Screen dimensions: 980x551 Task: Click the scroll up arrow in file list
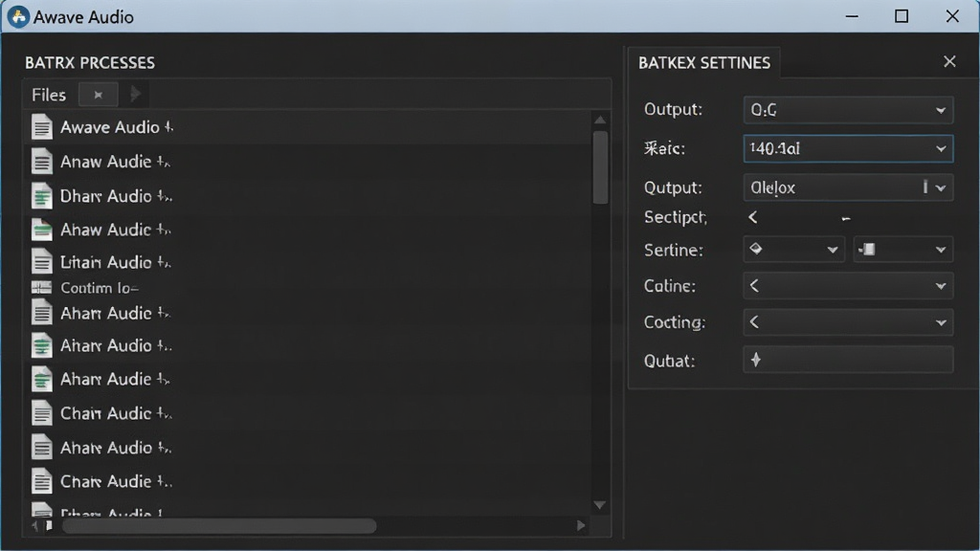pos(600,120)
